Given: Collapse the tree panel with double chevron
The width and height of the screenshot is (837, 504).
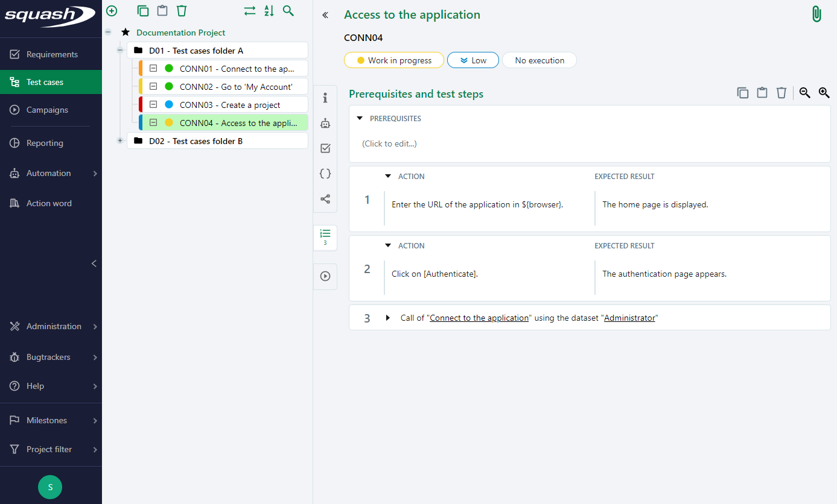Looking at the screenshot, I should pyautogui.click(x=325, y=15).
